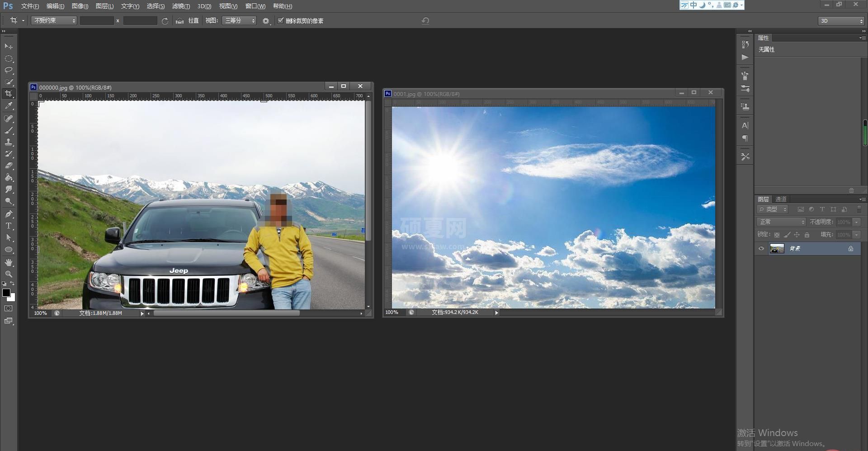Toggle Quick Mask mode

[x=9, y=309]
